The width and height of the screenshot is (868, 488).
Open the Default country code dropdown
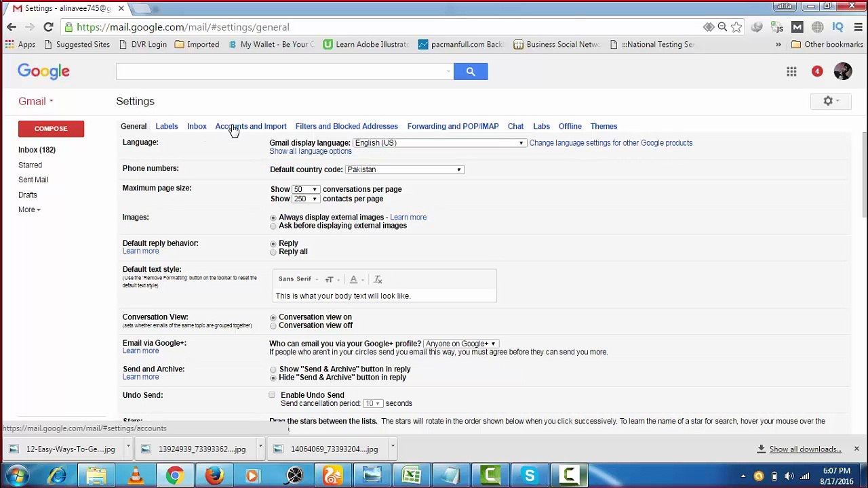pyautogui.click(x=404, y=169)
